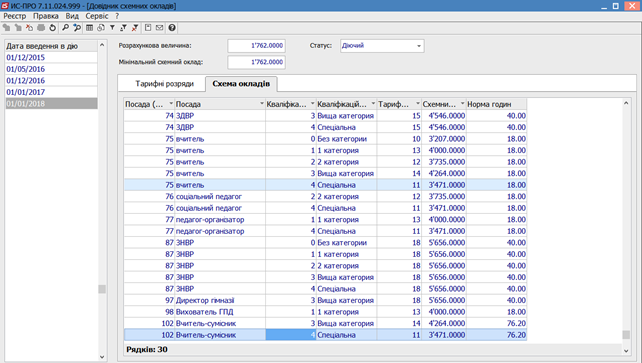Open the Статус dropdown

418,46
